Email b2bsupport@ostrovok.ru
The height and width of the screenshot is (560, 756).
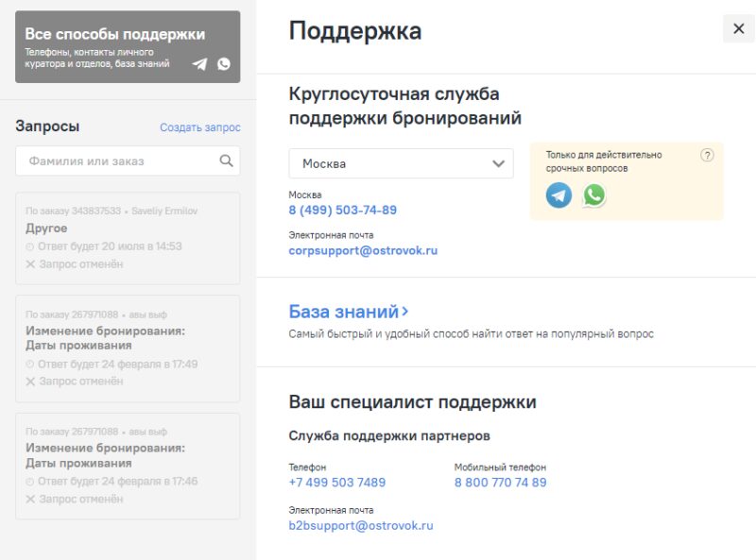(x=360, y=525)
